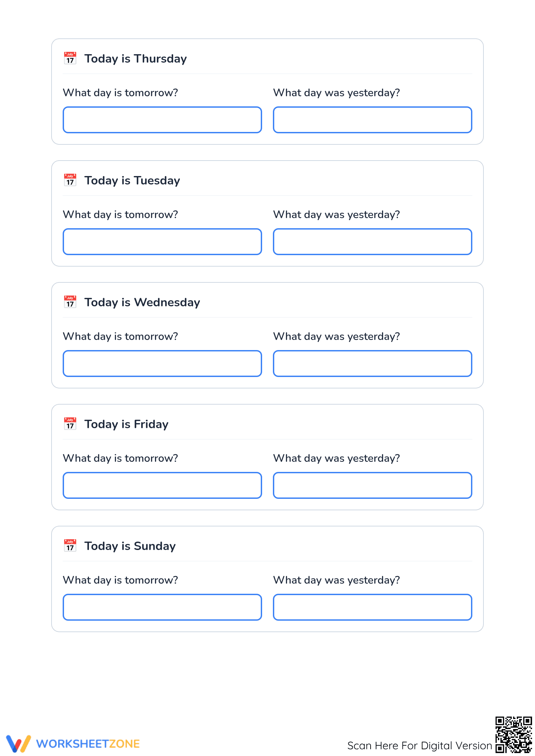Click the calendar icon beside Today is Wednesday
The height and width of the screenshot is (756, 535).
coord(70,302)
